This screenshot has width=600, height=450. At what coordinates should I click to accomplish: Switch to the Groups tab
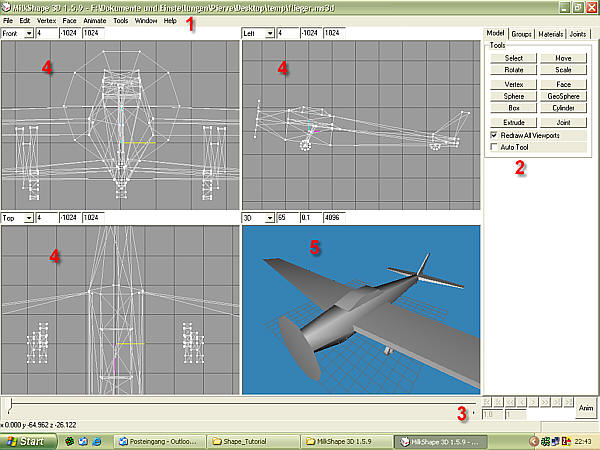(x=521, y=34)
